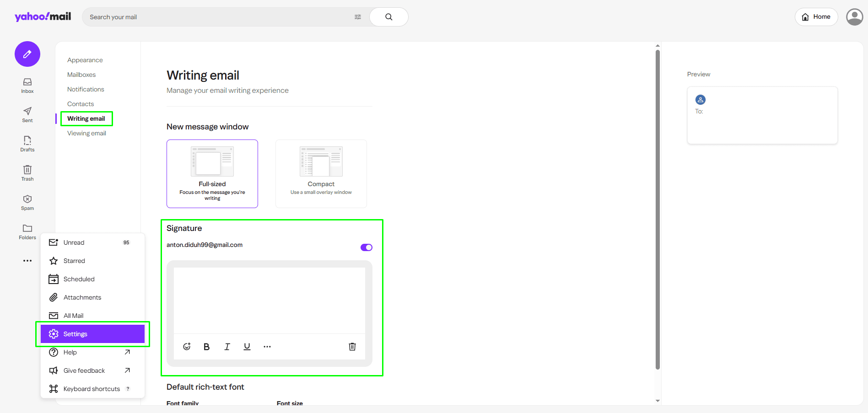Click the search magnifier button
The height and width of the screenshot is (413, 868).
pos(389,17)
